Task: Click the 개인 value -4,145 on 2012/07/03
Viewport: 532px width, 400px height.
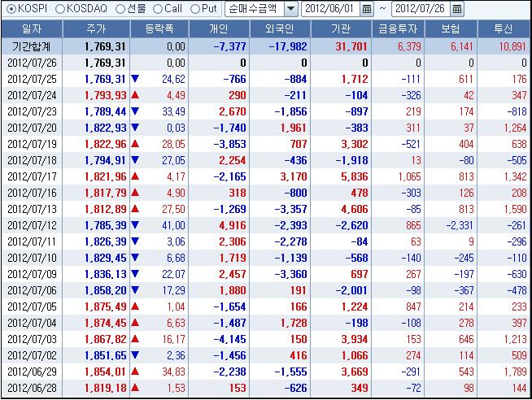Action: pos(229,339)
